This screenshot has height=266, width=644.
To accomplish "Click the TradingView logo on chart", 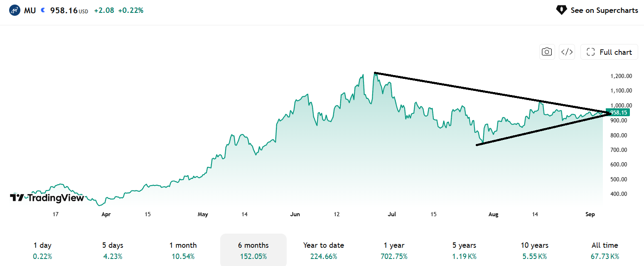I will pyautogui.click(x=47, y=198).
